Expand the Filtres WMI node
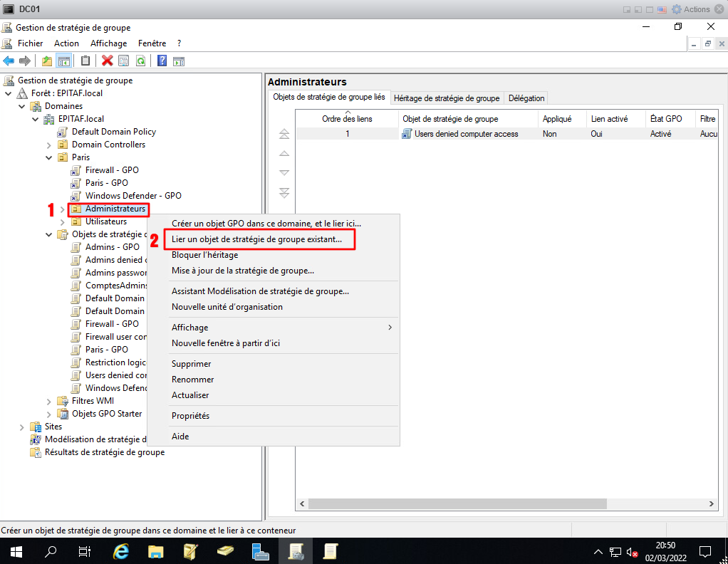The height and width of the screenshot is (564, 728). [49, 401]
